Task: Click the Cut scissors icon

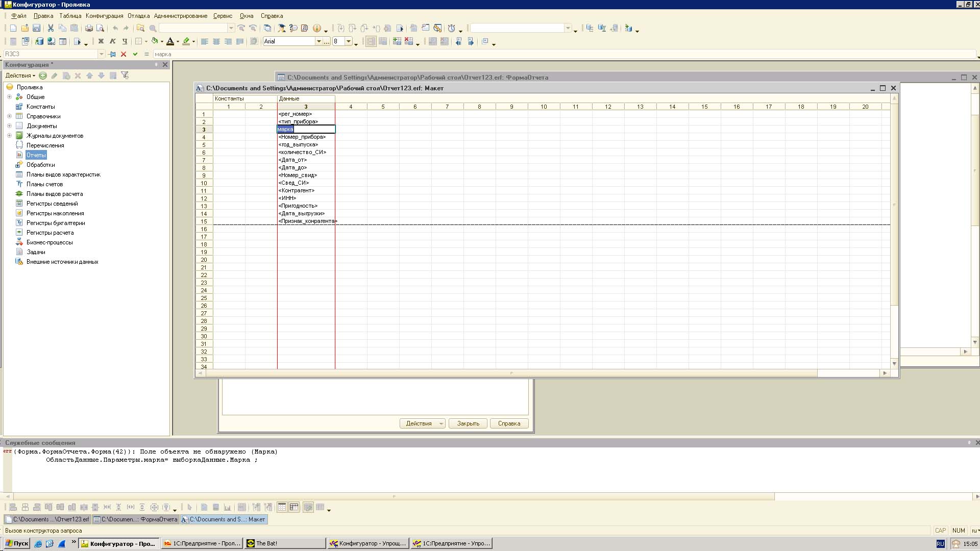Action: 51,29
